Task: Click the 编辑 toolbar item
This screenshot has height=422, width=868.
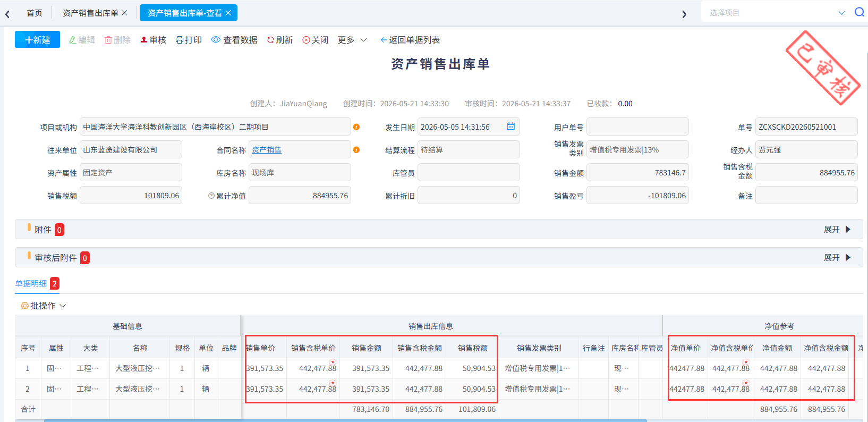Action: click(x=82, y=40)
